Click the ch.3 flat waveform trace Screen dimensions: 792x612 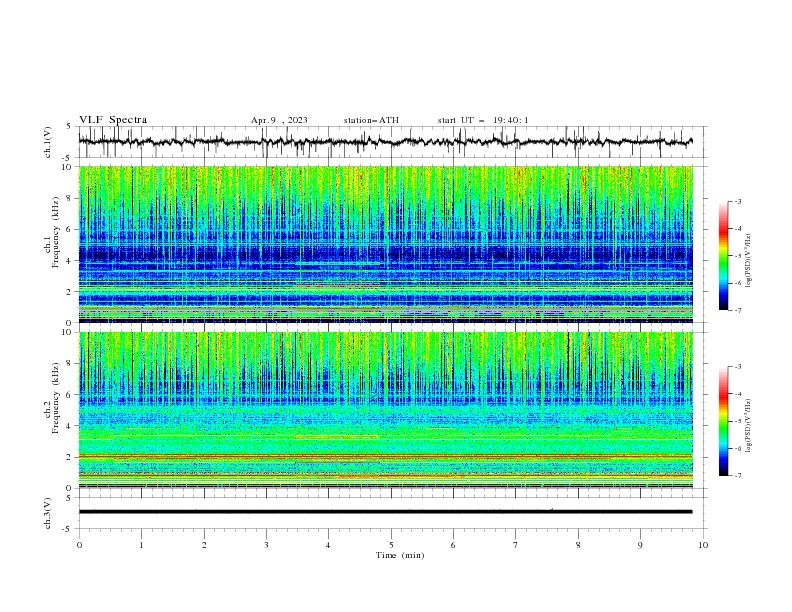point(386,512)
